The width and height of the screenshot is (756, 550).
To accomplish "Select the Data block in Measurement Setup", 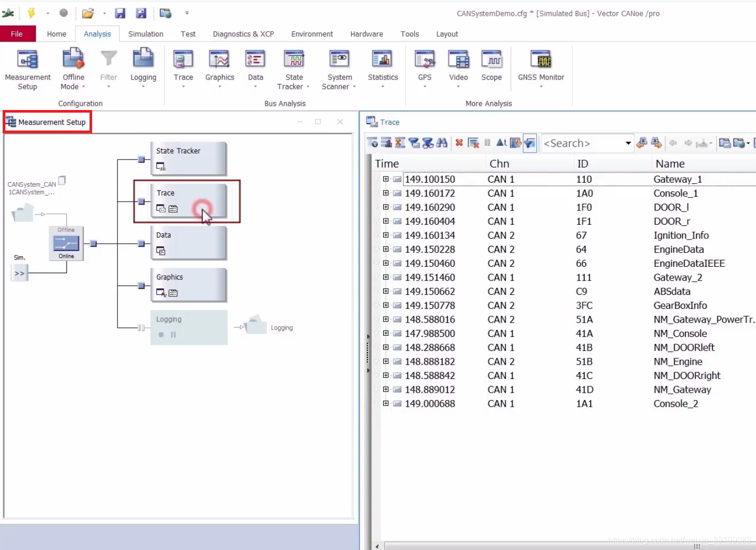I will [188, 243].
